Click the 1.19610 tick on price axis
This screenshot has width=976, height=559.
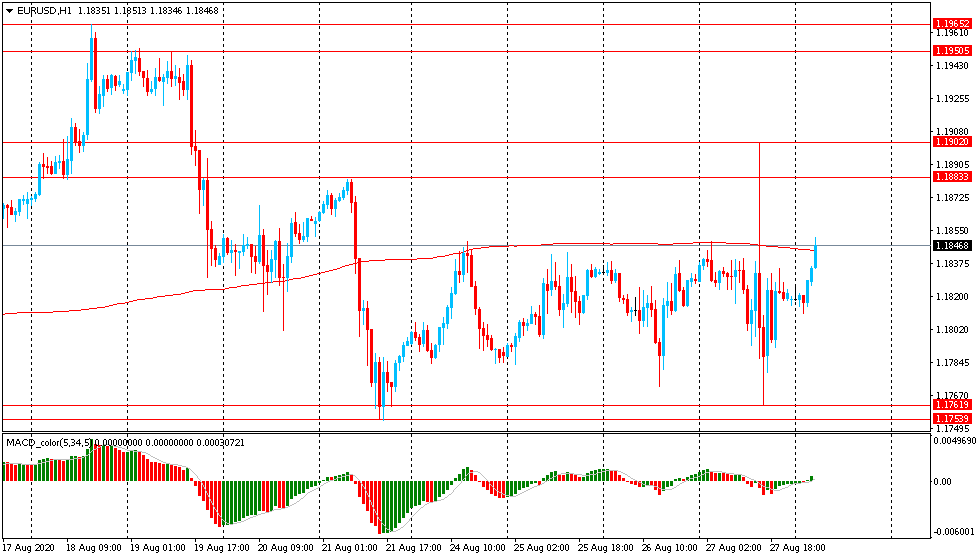[x=949, y=33]
